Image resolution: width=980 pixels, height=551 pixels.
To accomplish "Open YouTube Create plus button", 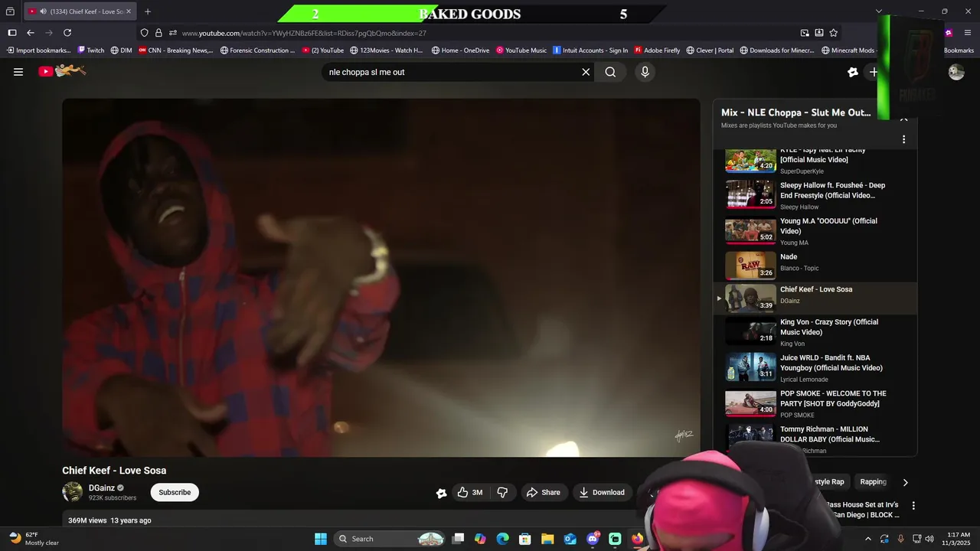I will click(x=873, y=72).
